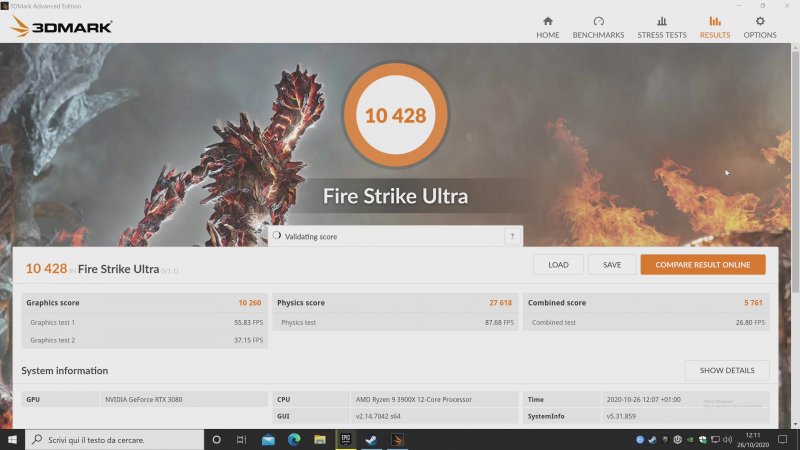
Task: Open File Explorer on the taskbar
Action: click(320, 439)
